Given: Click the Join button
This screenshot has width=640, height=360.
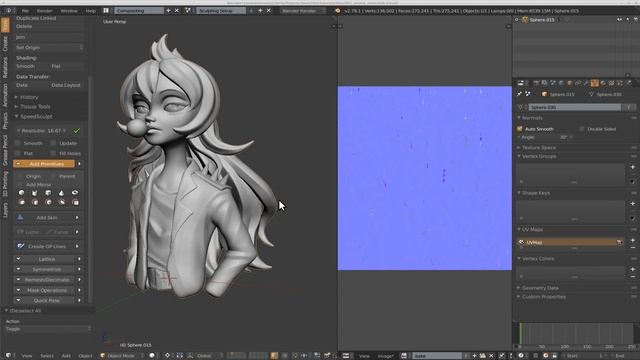Looking at the screenshot, I should coord(49,37).
